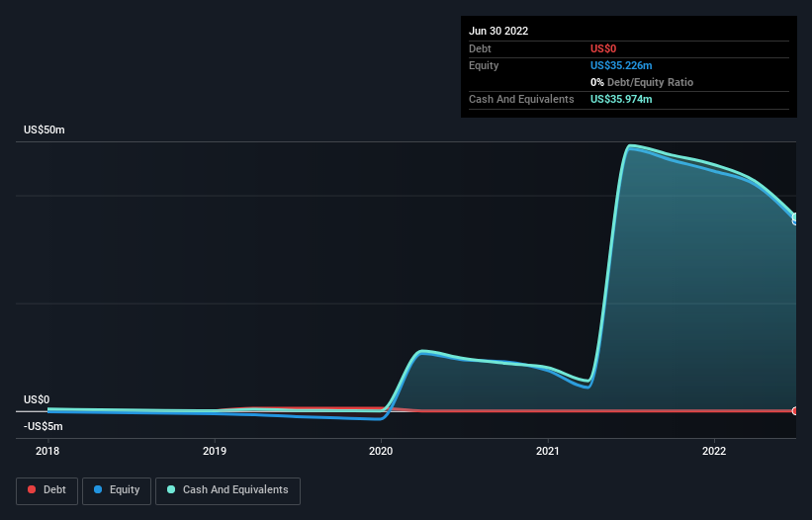Select the red Debt endpoint marker
The image size is (812, 520).
795,411
